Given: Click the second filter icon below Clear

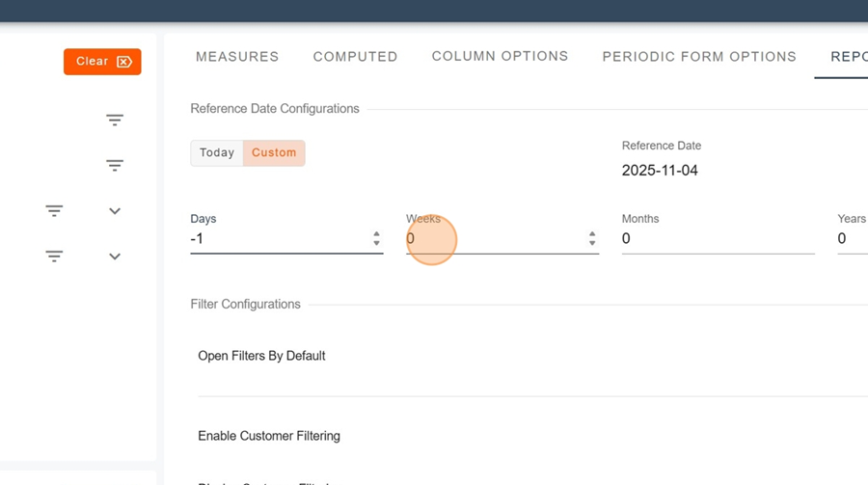Looking at the screenshot, I should (x=115, y=166).
